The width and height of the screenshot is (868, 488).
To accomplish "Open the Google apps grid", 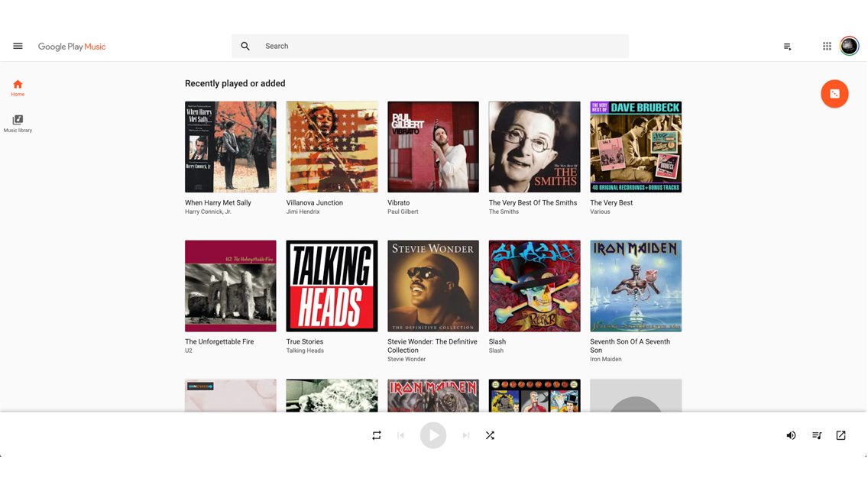I will (x=827, y=46).
